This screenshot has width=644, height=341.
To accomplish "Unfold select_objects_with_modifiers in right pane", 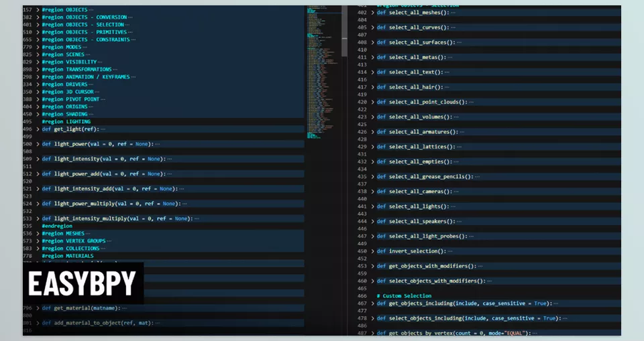I will (x=373, y=281).
